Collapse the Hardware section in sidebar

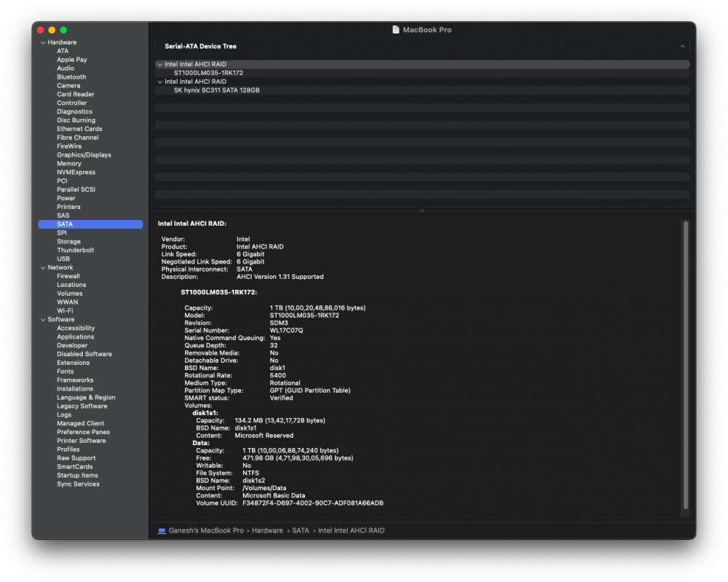coord(43,42)
